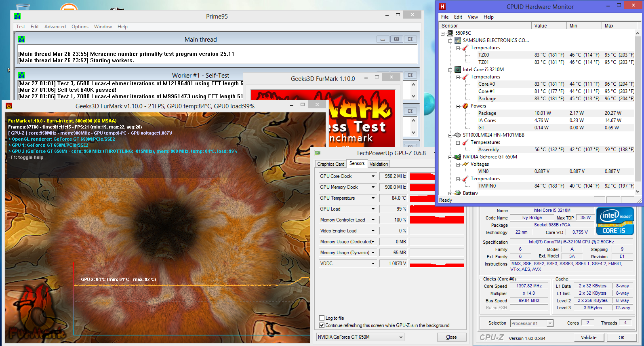Image resolution: width=644 pixels, height=346 pixels.
Task: Click the Intel Core i5 3210M chip icon
Action: [x=458, y=70]
